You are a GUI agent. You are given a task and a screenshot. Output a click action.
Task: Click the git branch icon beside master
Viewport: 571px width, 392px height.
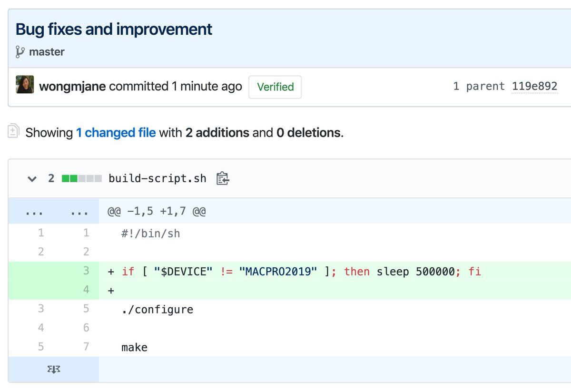tap(20, 52)
